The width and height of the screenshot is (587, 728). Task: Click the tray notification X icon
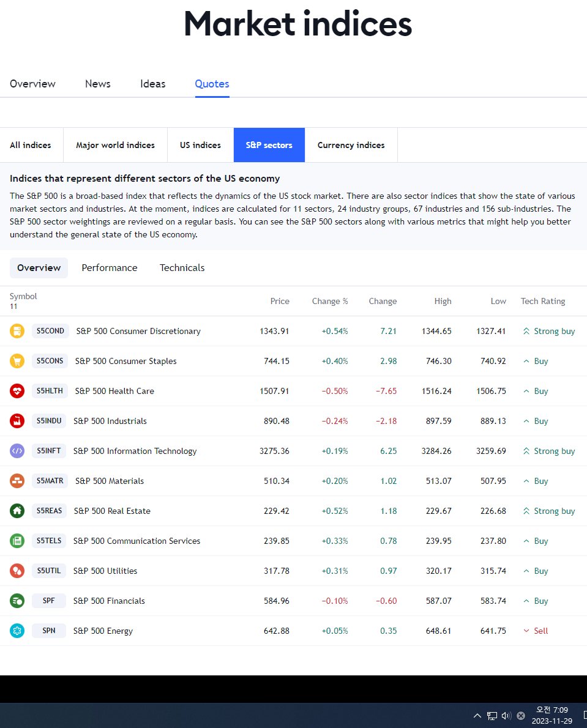521,716
